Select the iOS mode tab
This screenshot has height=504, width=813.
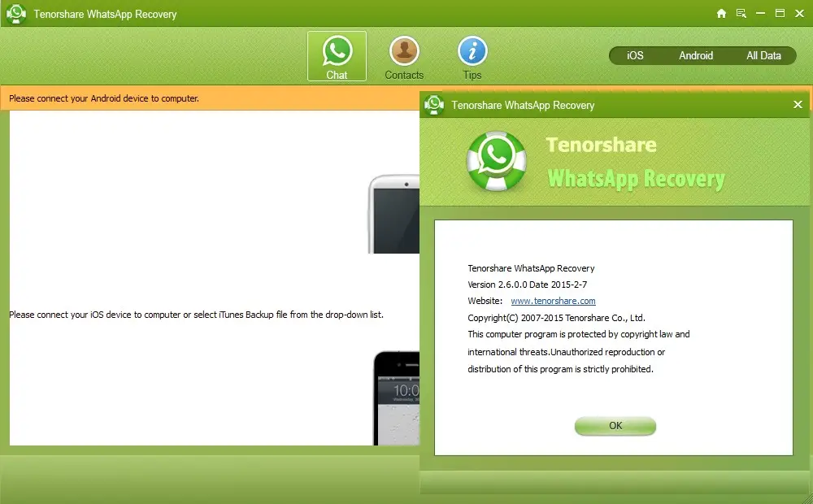pyautogui.click(x=635, y=55)
